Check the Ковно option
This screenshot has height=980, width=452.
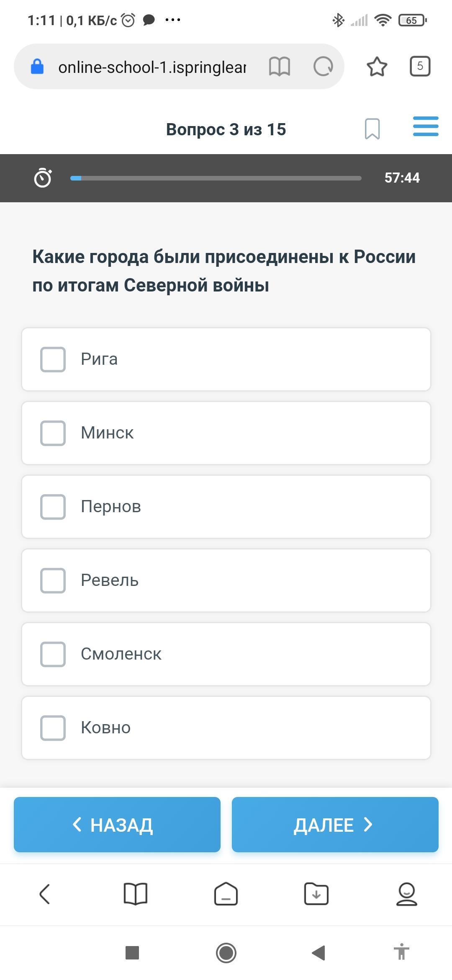point(53,728)
